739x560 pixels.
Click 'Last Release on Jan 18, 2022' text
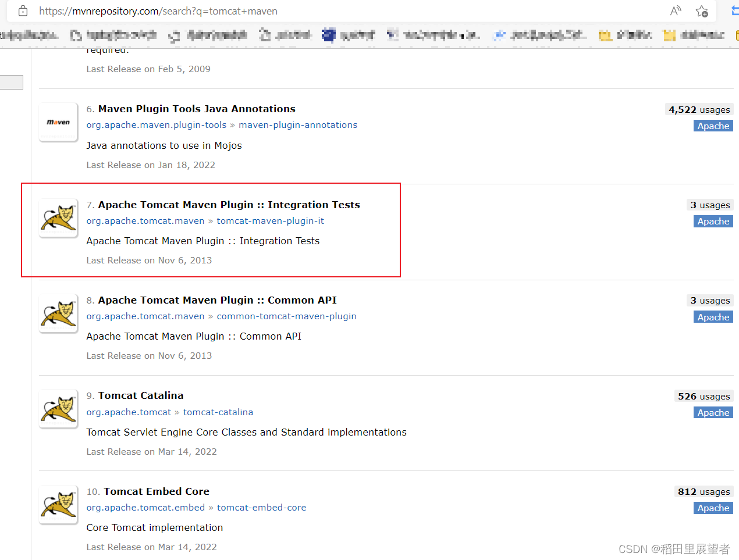tap(151, 165)
